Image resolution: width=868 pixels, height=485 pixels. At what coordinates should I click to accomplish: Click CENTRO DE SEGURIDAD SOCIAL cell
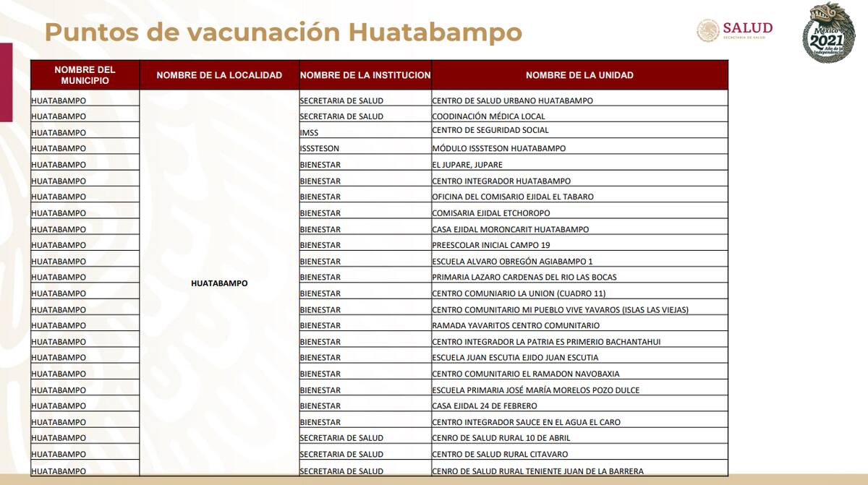(579, 131)
